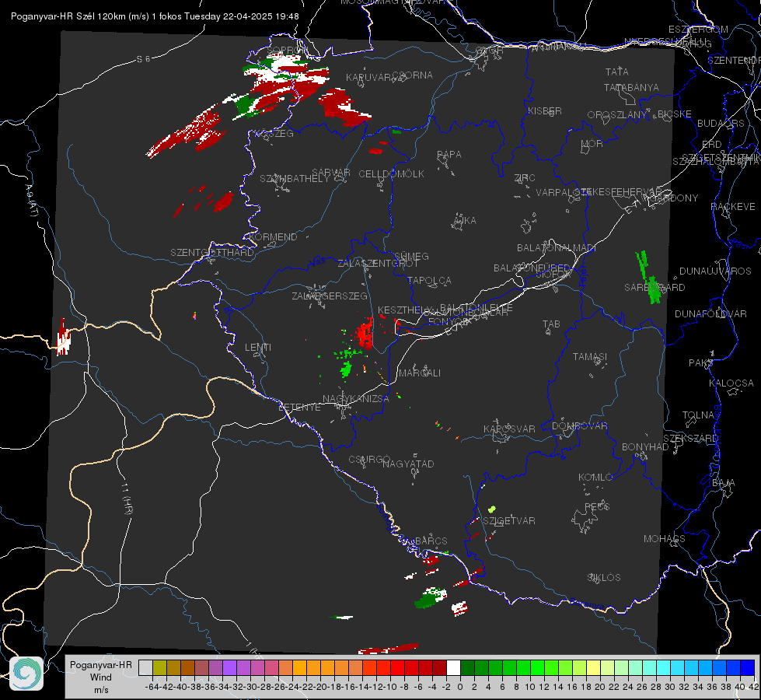Click the BARCS city label
761x700 pixels.
point(431,541)
